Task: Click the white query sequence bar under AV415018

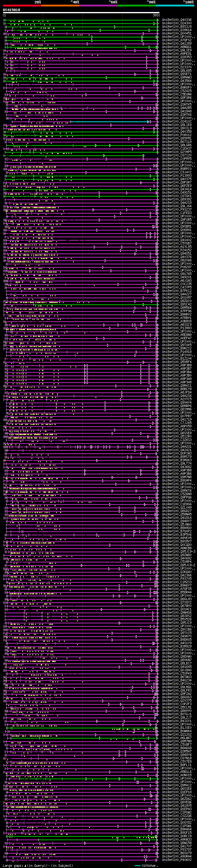Action: pos(81,13)
